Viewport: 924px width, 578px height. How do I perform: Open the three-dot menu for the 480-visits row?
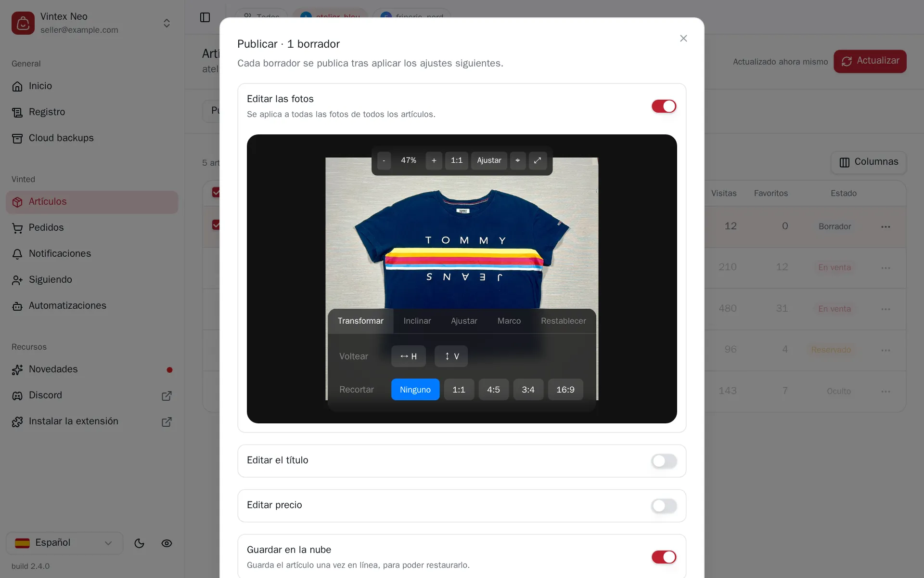(885, 309)
